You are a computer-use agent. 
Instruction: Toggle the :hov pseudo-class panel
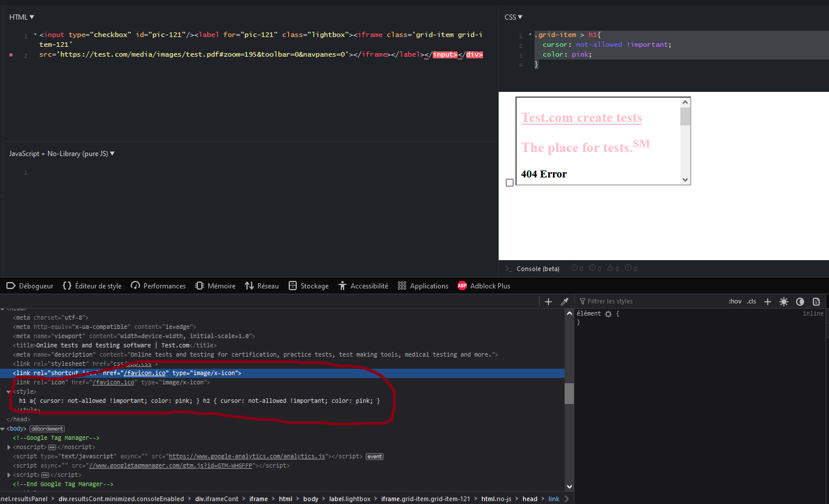(x=735, y=301)
